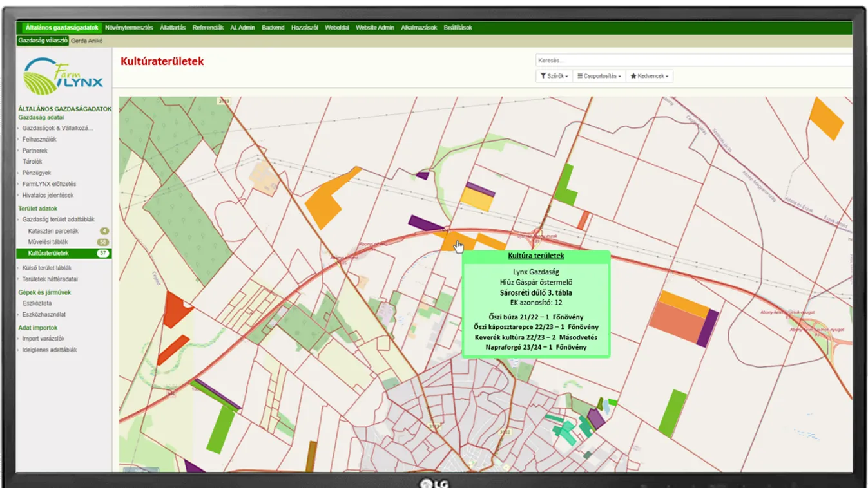The width and height of the screenshot is (868, 488).
Task: Select the Alkalmazások top menu item
Action: 418,28
